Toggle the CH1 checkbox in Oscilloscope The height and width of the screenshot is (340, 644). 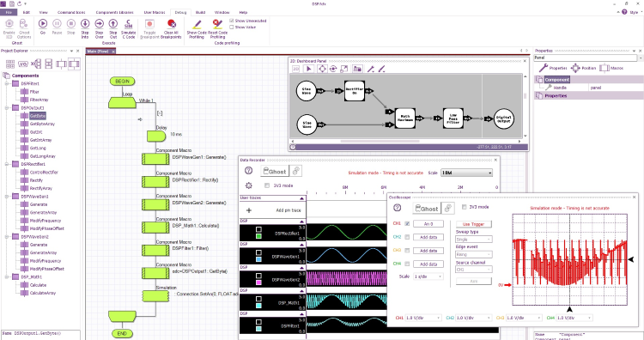pyautogui.click(x=407, y=224)
